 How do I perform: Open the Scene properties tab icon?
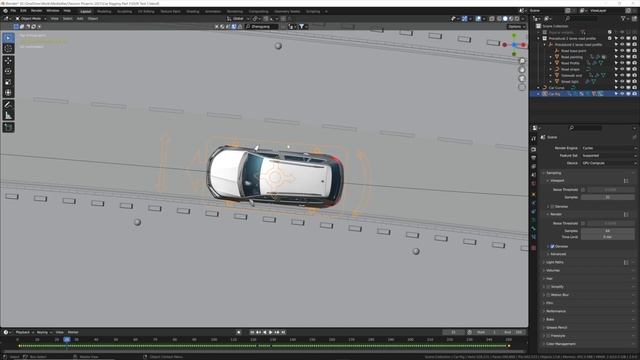[534, 175]
